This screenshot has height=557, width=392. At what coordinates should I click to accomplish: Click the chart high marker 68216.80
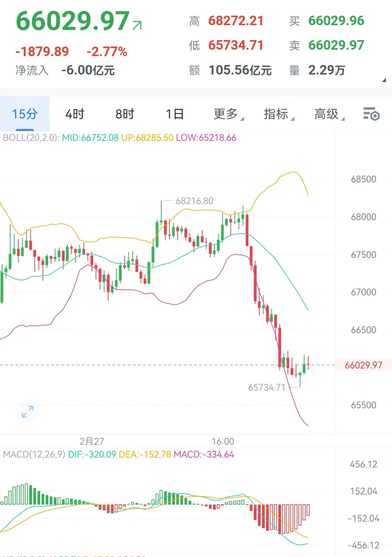[x=194, y=201]
